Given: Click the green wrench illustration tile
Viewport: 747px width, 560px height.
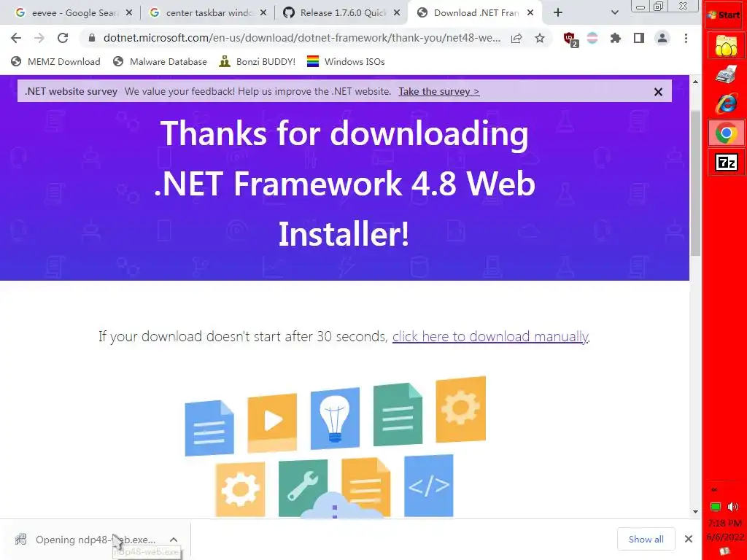Looking at the screenshot, I should [303, 488].
